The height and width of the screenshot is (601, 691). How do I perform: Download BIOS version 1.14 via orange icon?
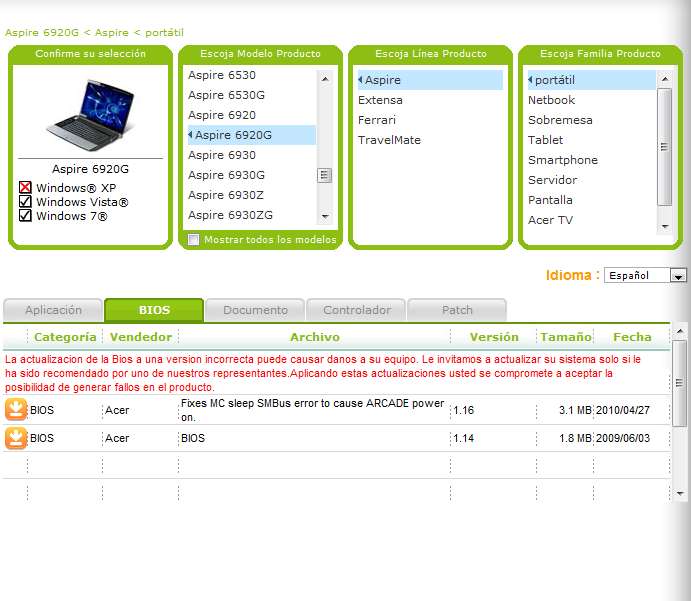coord(16,438)
